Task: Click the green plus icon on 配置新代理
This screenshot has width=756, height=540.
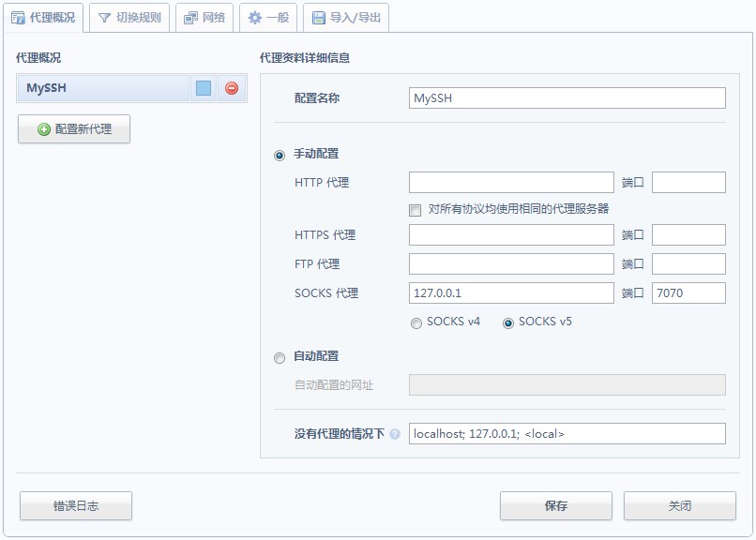Action: tap(44, 129)
